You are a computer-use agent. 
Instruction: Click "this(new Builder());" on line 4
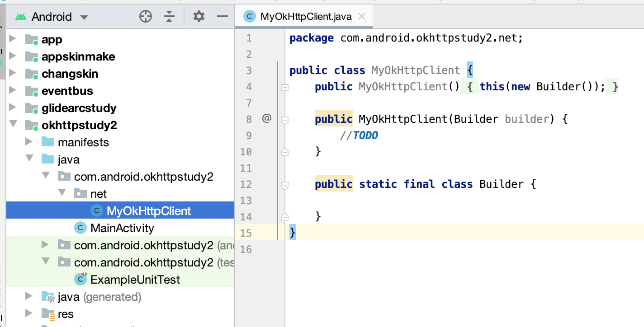click(542, 86)
